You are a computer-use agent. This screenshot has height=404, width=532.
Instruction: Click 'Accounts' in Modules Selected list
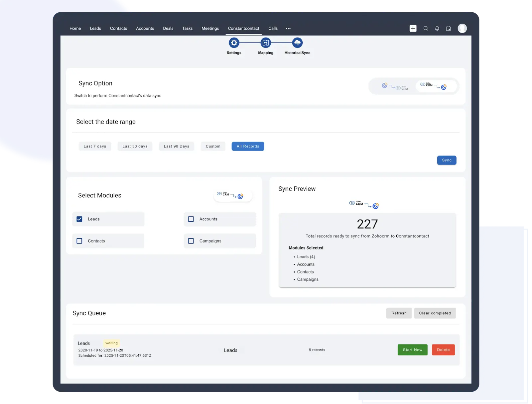tap(306, 264)
